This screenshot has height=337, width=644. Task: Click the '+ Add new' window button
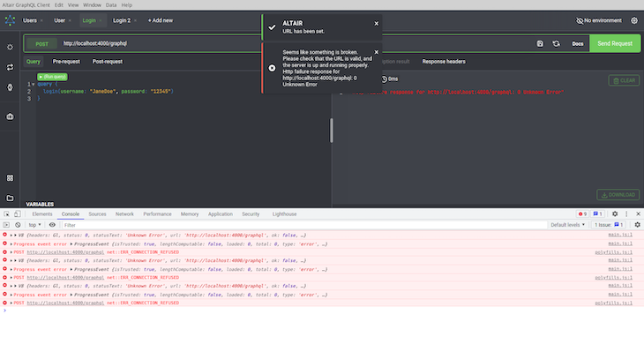(x=161, y=20)
